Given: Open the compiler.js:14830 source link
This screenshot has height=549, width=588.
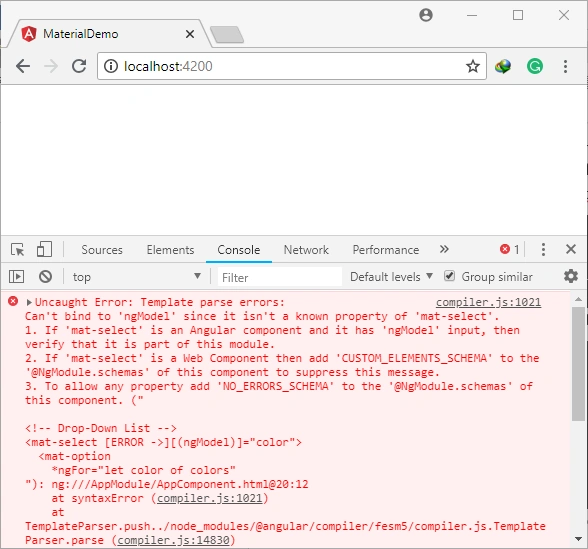Looking at the screenshot, I should tap(173, 540).
